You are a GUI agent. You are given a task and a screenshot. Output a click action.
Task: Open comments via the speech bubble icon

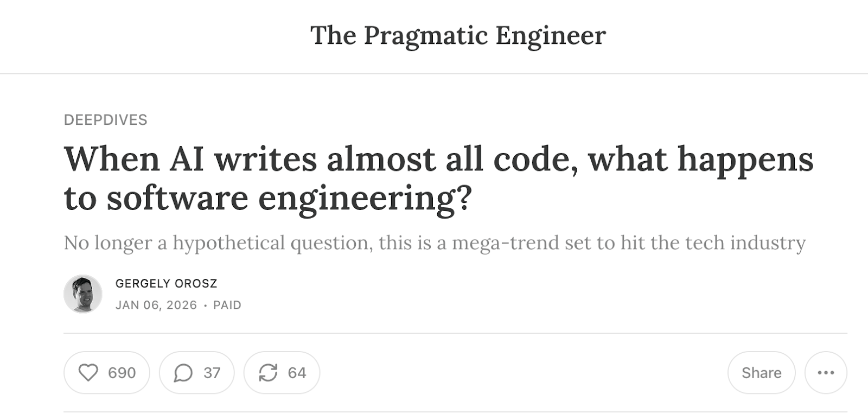point(183,373)
